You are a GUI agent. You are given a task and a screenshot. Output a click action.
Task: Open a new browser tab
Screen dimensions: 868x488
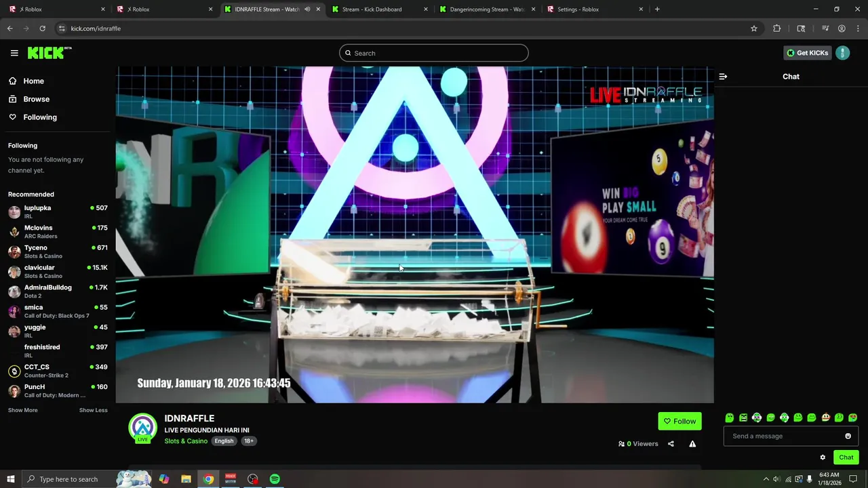pos(657,9)
